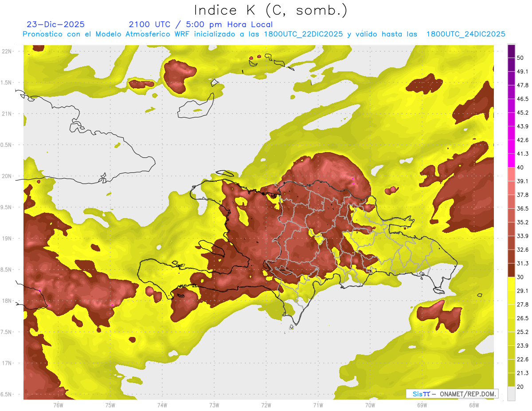Image resolution: width=532 pixels, height=411 pixels.
Task: Click the '22.6' color scale value
Action: [523, 360]
